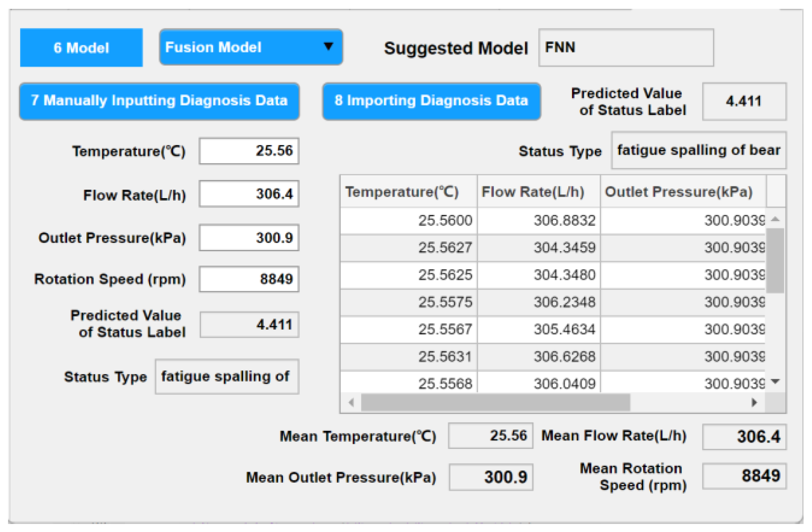Click the Temperature input field
The width and height of the screenshot is (812, 532).
[x=249, y=151]
